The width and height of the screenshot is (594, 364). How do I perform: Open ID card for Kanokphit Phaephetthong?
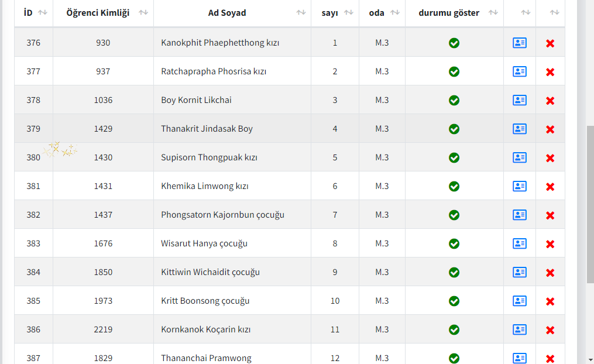(519, 43)
